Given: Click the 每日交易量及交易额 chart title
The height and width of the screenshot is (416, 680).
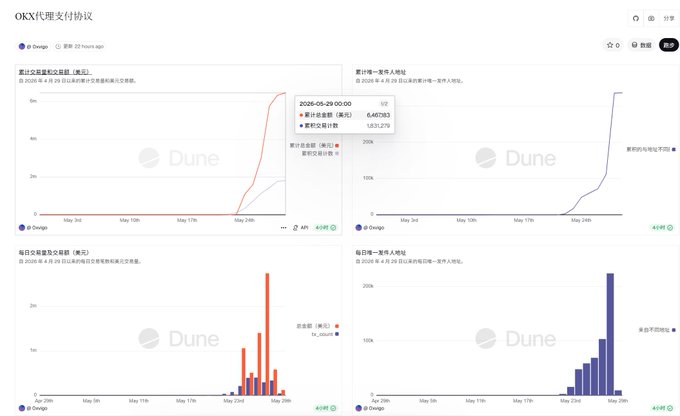Looking at the screenshot, I should pos(53,252).
